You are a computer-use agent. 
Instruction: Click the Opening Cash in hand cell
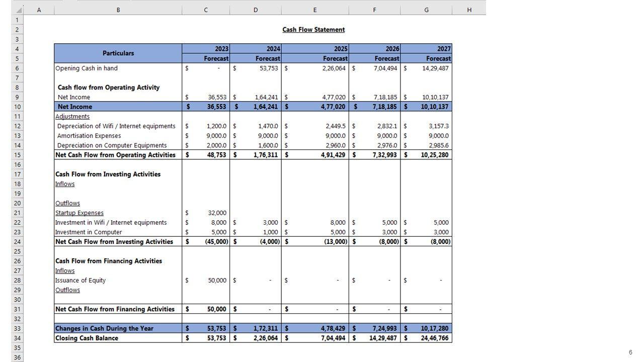click(x=87, y=68)
